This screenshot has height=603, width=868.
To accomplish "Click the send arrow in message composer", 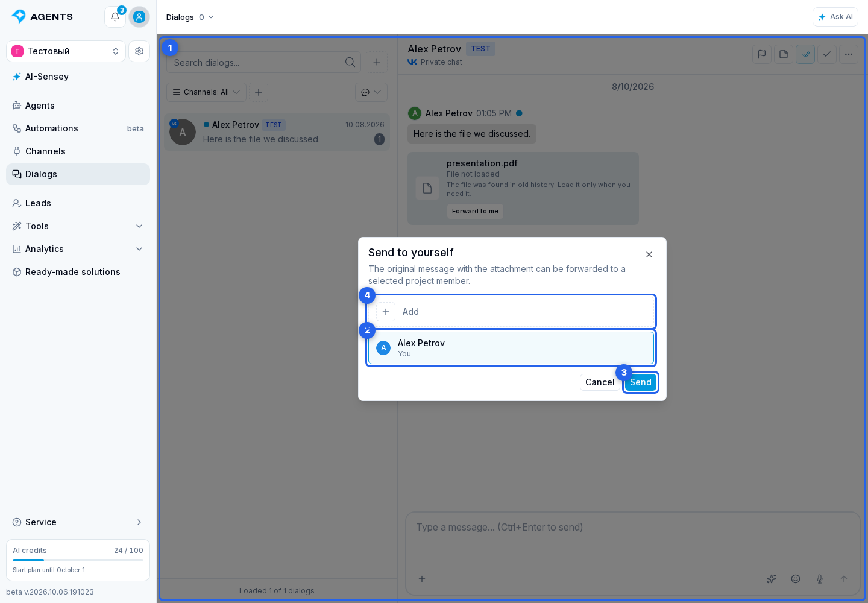I will [x=844, y=579].
